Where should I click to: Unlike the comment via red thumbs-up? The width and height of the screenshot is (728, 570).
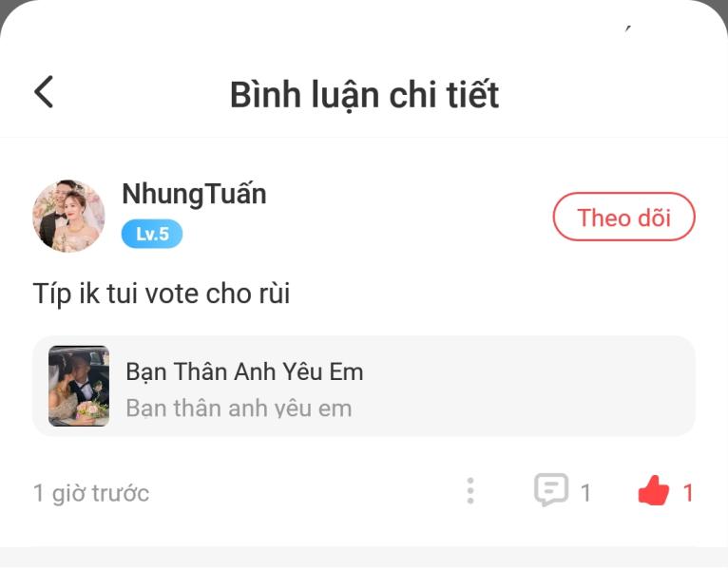tap(654, 490)
